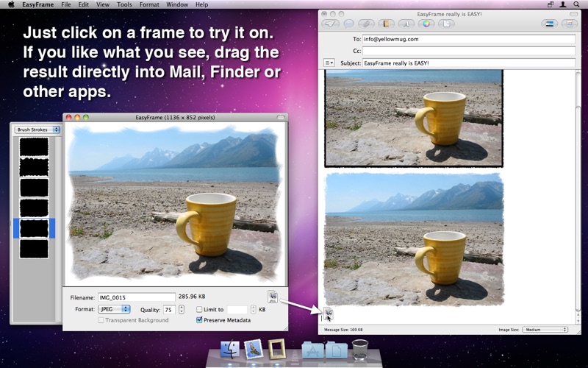Enable the Limit to file size checkbox

click(x=199, y=310)
